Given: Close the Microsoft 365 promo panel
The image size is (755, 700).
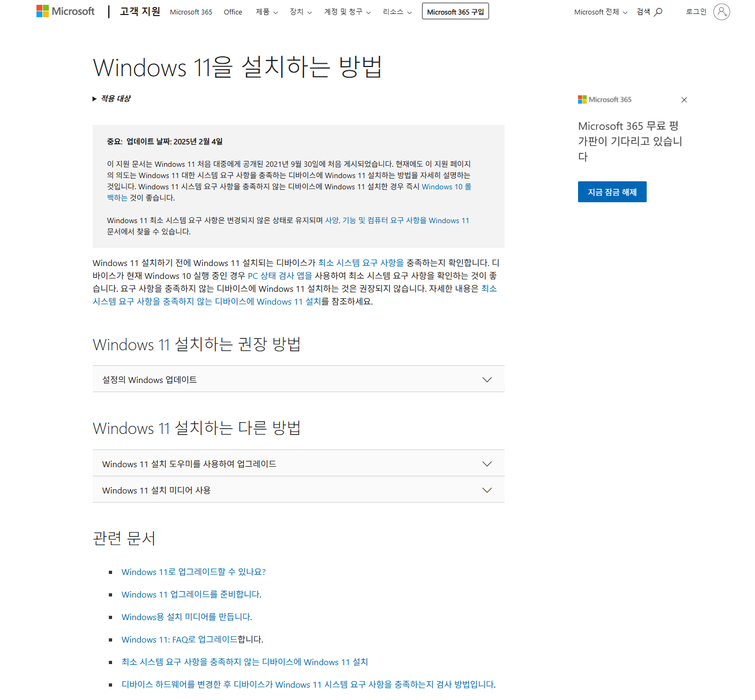Looking at the screenshot, I should [684, 100].
